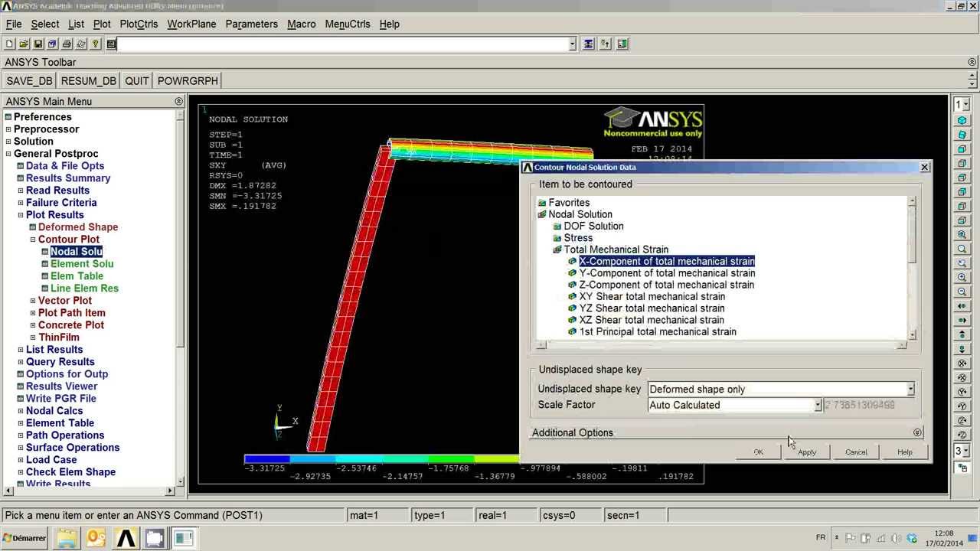The width and height of the screenshot is (980, 551).
Task: Click the ANSYS icon in the taskbar
Action: tap(126, 539)
